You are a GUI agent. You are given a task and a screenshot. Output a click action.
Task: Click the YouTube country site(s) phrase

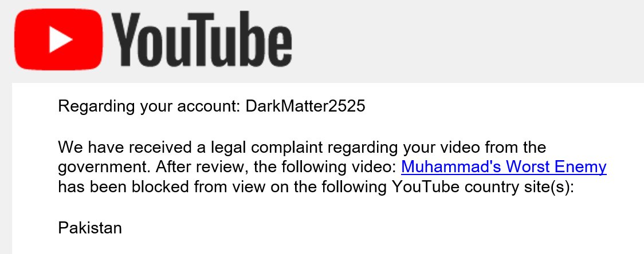[x=483, y=188]
